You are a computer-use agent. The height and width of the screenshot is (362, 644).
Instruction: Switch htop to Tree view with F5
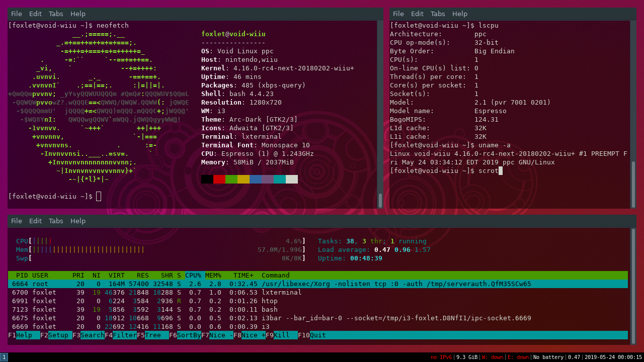153,335
